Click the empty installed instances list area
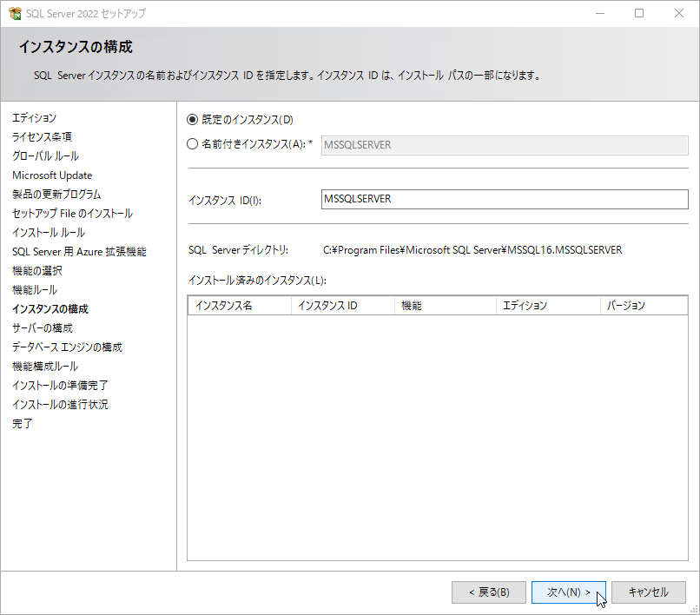 pos(437,434)
